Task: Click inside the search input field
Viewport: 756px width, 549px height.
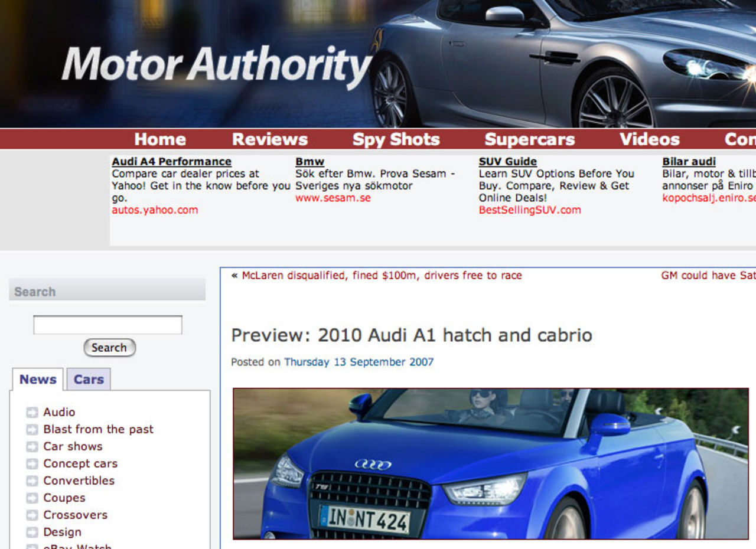Action: 108,324
